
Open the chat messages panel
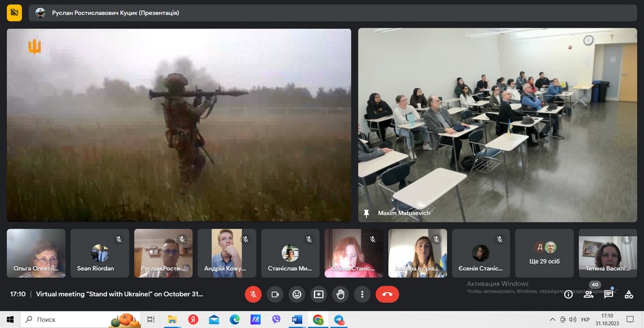point(609,294)
